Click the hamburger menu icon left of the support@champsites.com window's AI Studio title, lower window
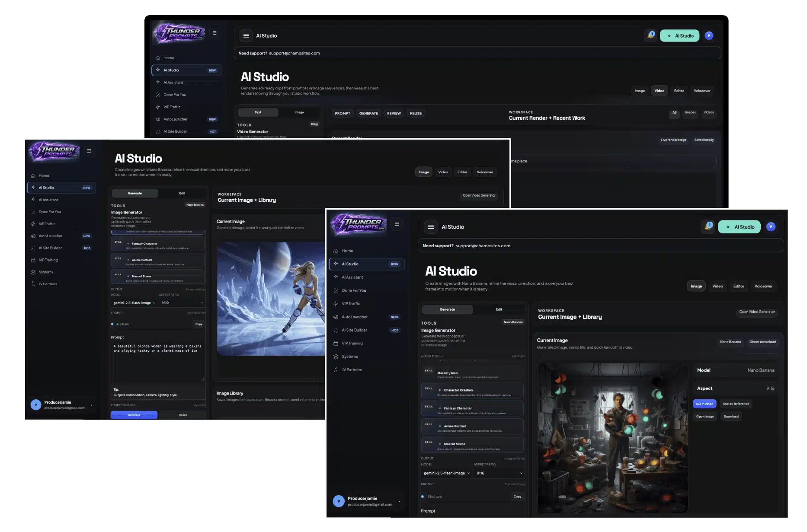The width and height of the screenshot is (807, 532). click(x=431, y=227)
